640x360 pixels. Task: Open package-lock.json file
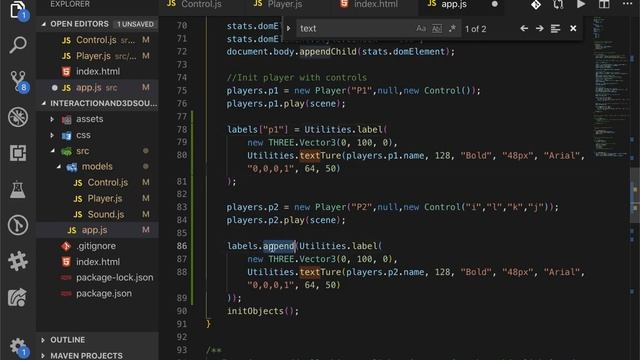tap(98, 278)
